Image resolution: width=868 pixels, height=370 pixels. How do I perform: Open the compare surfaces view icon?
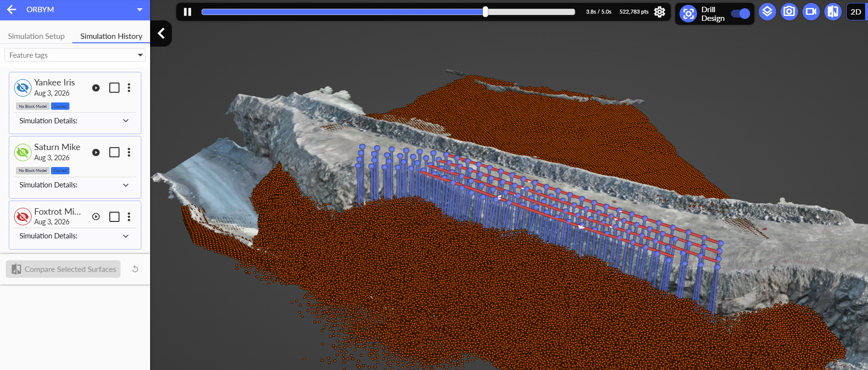point(833,12)
